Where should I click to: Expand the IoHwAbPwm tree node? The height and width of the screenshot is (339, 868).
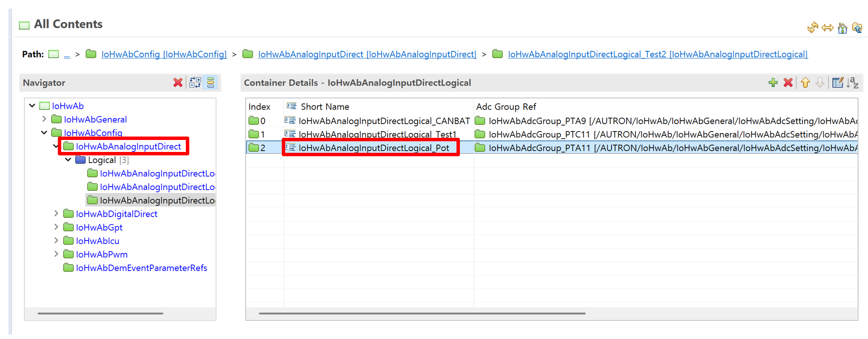pos(56,254)
